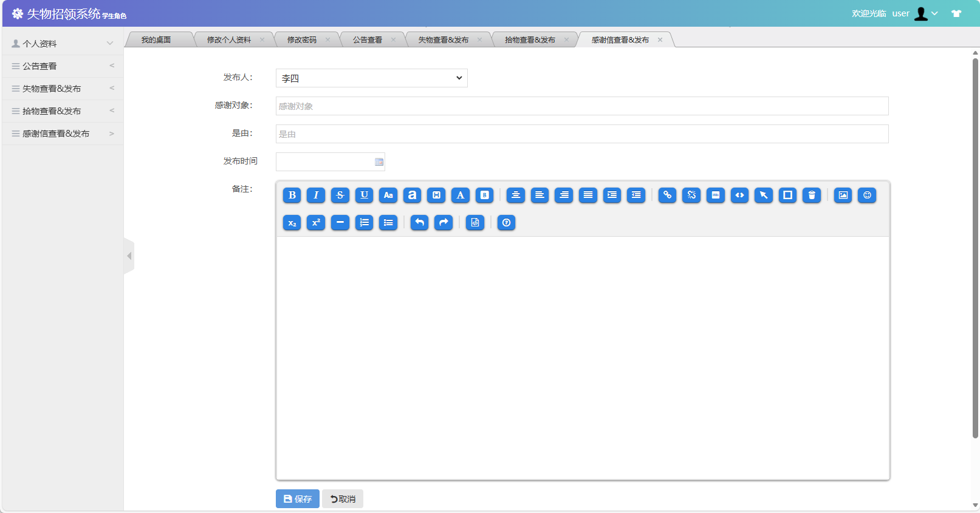Apply superscript formatting

point(316,223)
